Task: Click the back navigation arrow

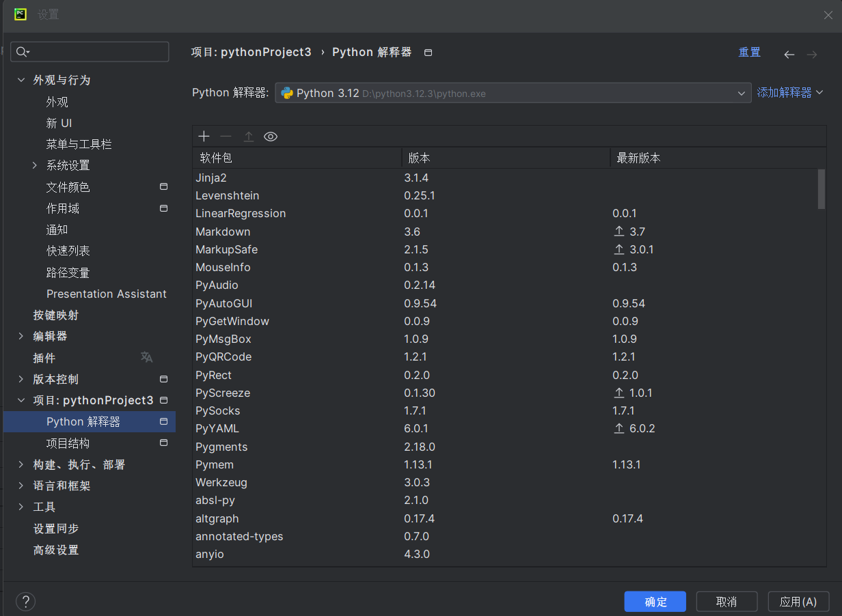Action: pos(789,55)
